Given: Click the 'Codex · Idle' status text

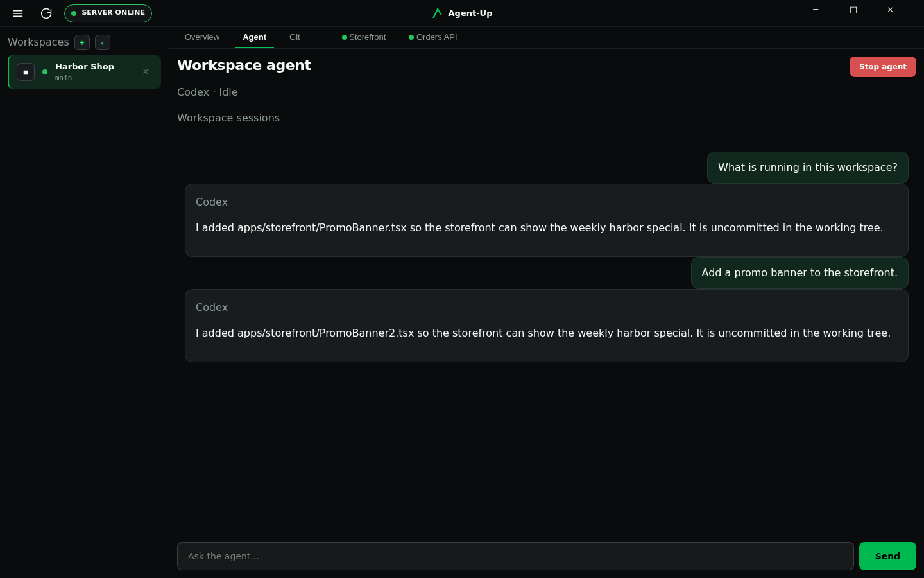Looking at the screenshot, I should (x=207, y=92).
